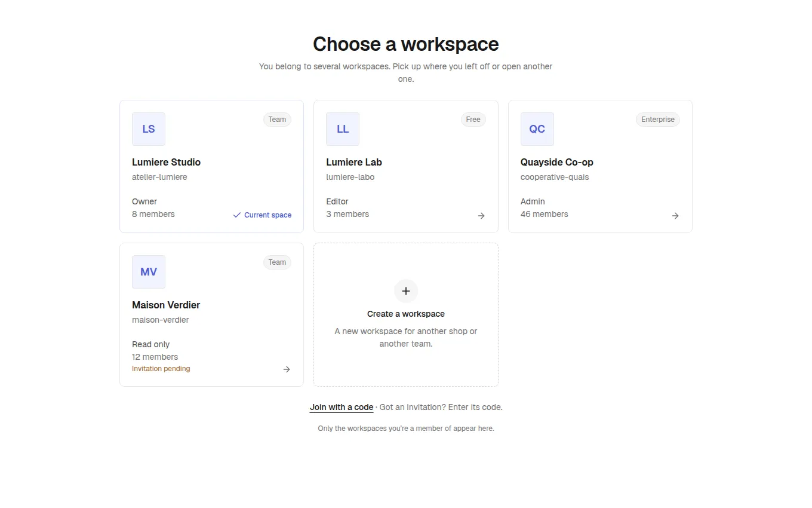Click the LL avatar of Lumiere Lab

tap(343, 129)
